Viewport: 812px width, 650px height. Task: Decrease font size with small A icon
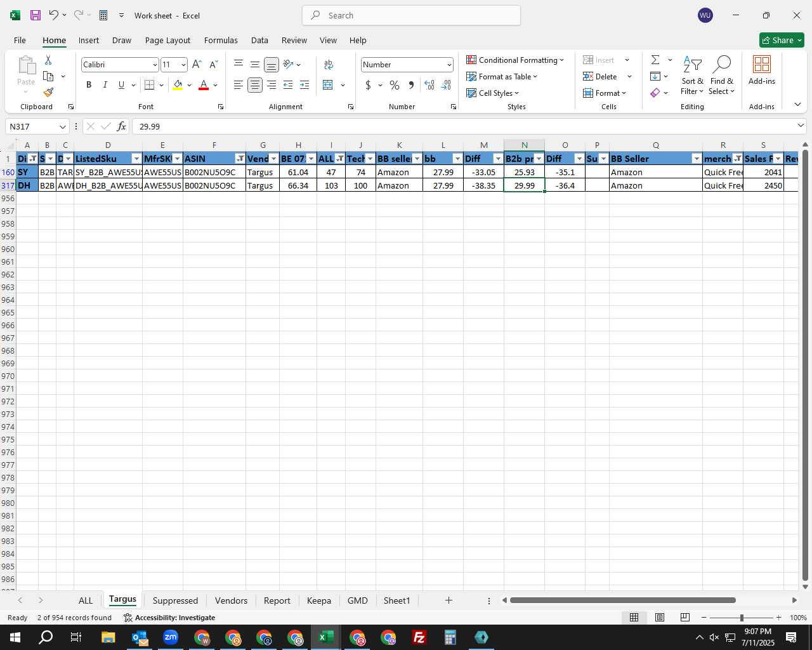[214, 64]
